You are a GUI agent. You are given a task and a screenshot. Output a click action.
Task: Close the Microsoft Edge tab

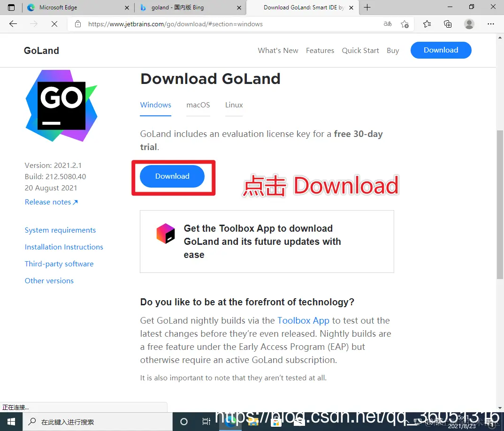click(x=127, y=8)
